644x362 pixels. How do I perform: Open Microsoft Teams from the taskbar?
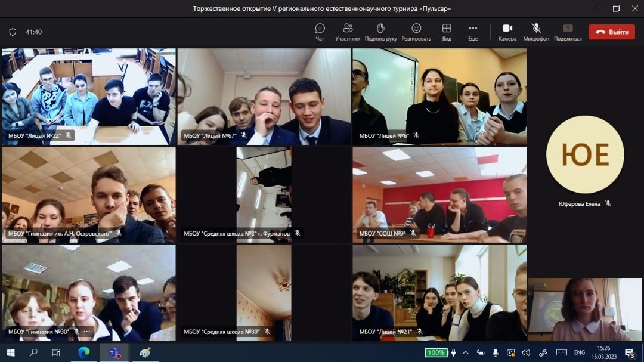coord(114,352)
